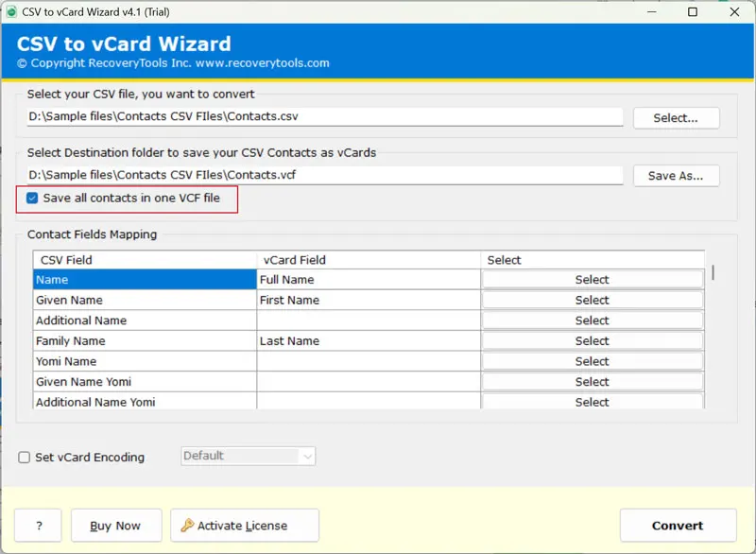Open Select mapping for Name row
The image size is (756, 554).
click(x=592, y=280)
